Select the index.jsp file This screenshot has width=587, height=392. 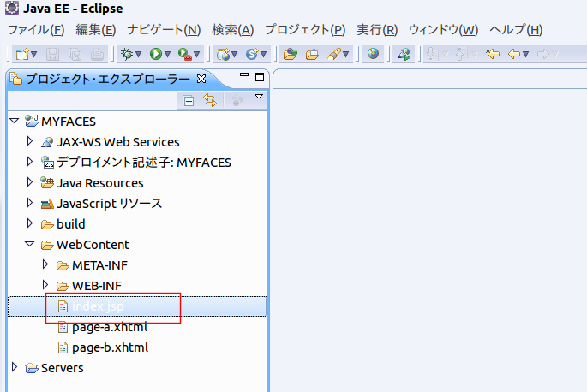click(98, 306)
